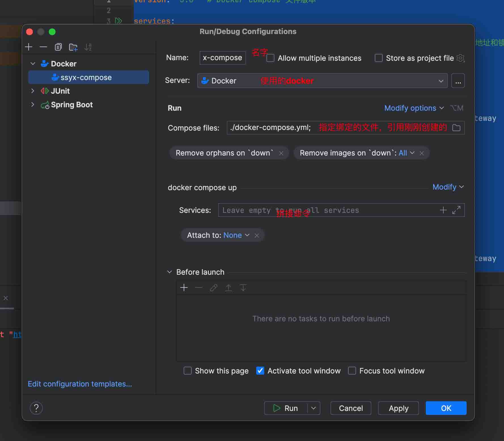Expand the JUnit configurations node
Screen dimensions: 504x441
tap(33, 91)
